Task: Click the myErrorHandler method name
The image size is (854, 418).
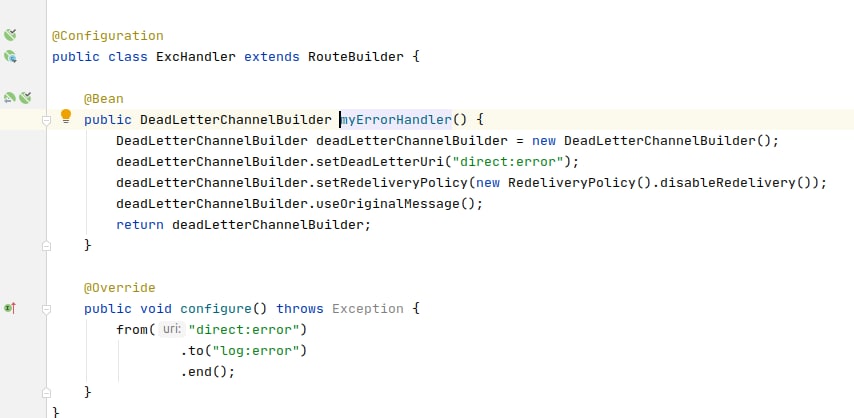Action: tap(396, 119)
